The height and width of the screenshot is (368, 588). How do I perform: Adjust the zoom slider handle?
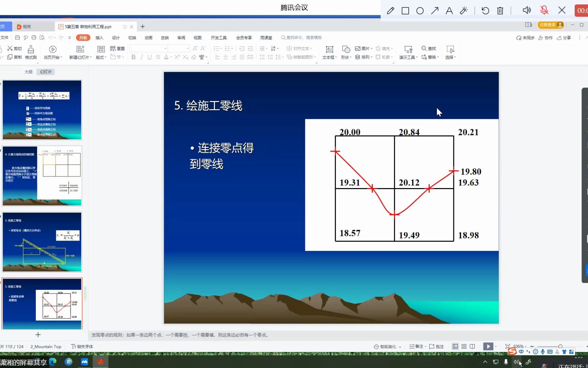[x=560, y=346]
